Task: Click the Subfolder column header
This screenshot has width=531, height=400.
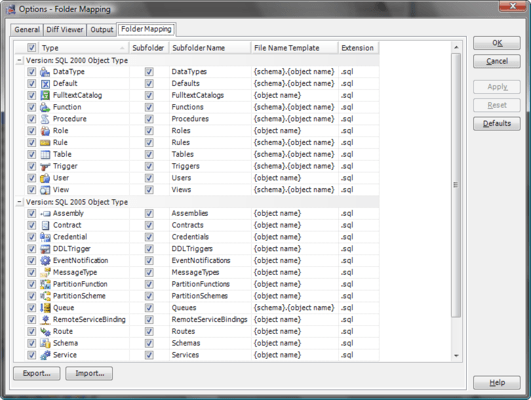Action: [149, 48]
